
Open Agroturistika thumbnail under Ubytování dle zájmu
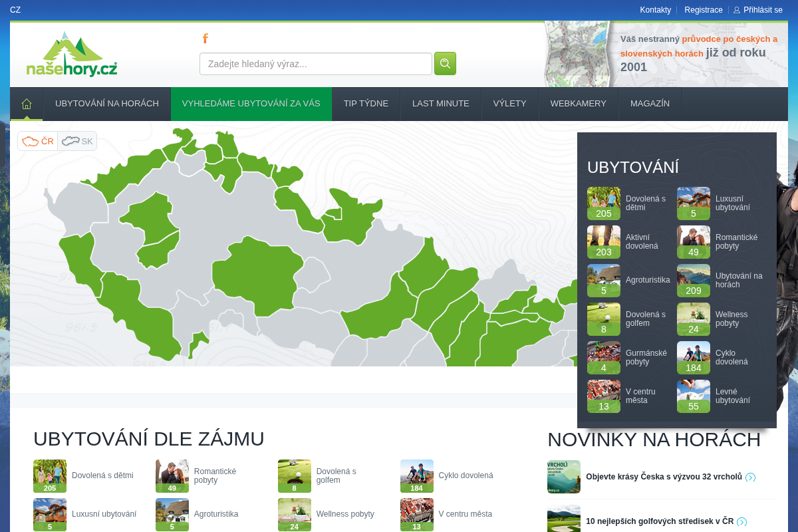(172, 515)
